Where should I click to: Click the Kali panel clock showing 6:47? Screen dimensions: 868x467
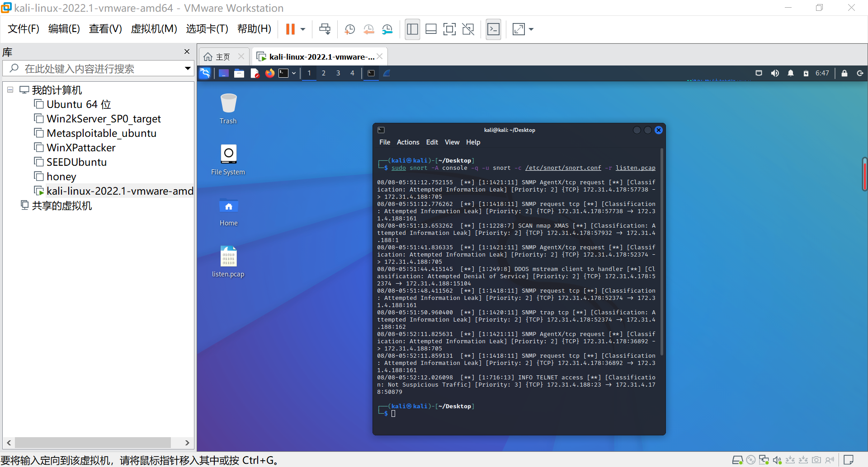(x=822, y=73)
